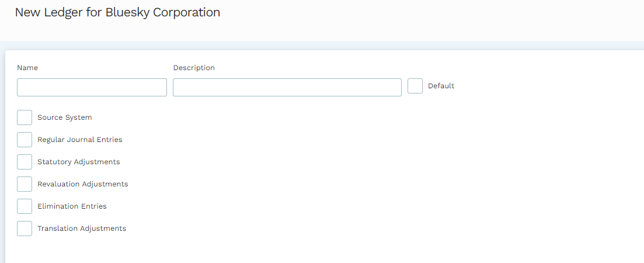Click the 'Elimination Entries' label text

72,206
